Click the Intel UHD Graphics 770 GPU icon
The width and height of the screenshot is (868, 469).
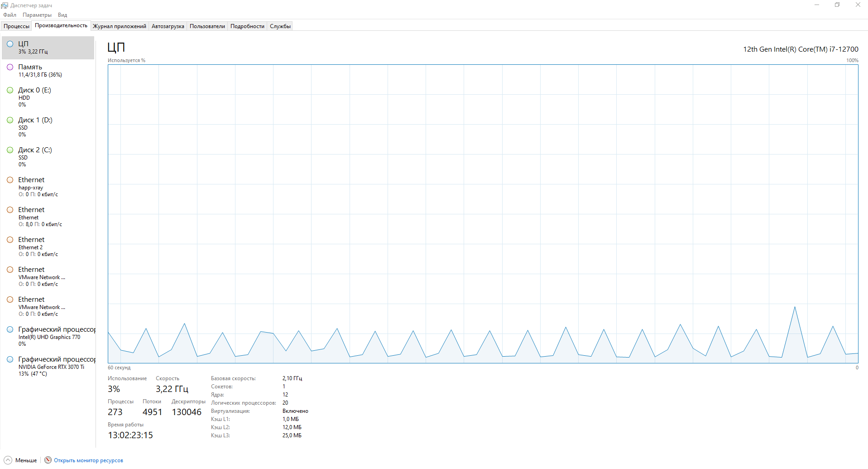point(10,329)
